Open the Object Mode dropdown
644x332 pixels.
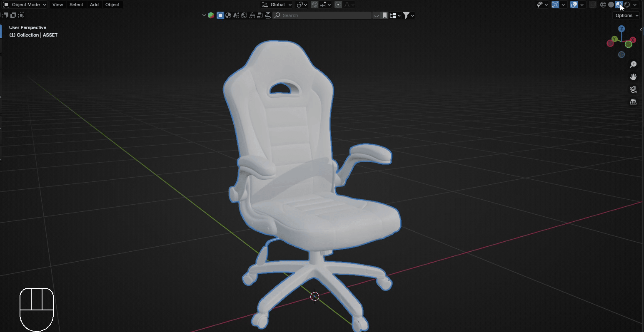click(25, 5)
